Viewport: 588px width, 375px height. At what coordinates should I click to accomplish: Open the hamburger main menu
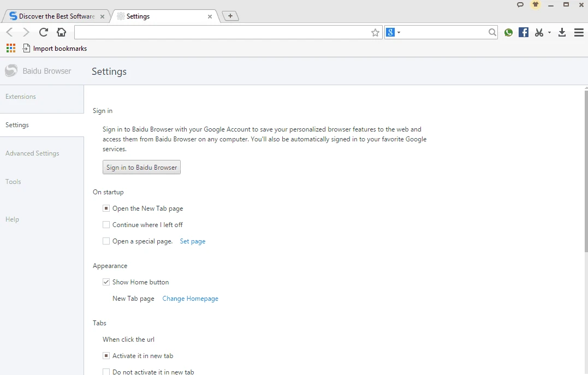tap(579, 33)
